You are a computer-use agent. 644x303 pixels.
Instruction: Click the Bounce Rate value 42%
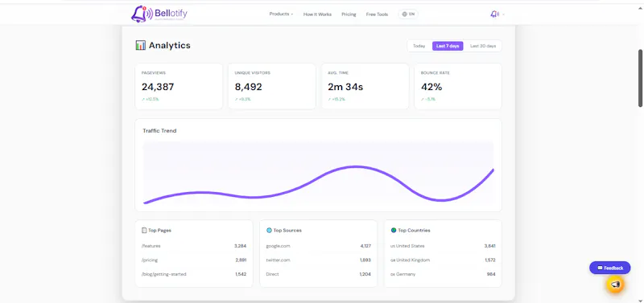pyautogui.click(x=431, y=87)
